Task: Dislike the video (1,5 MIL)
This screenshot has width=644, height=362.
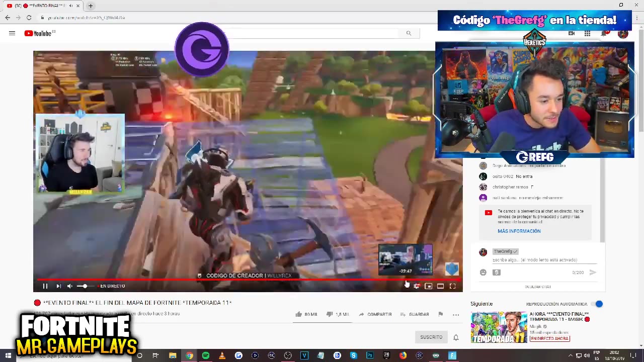Action: coord(338,314)
